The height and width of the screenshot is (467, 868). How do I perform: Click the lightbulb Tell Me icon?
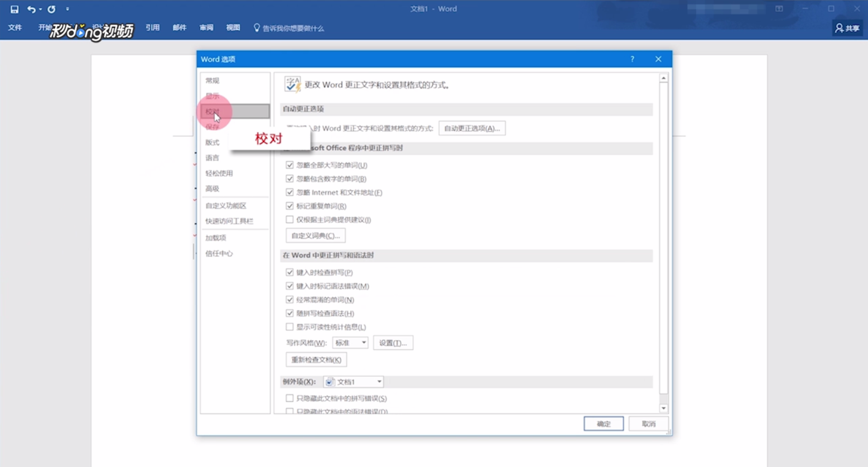coord(257,27)
